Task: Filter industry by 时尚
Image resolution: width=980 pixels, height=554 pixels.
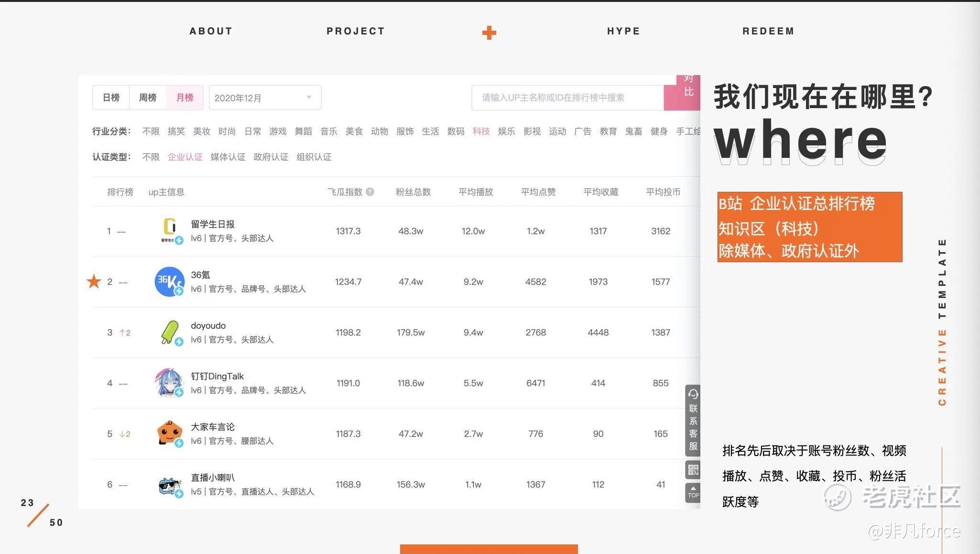Action: coord(227,131)
